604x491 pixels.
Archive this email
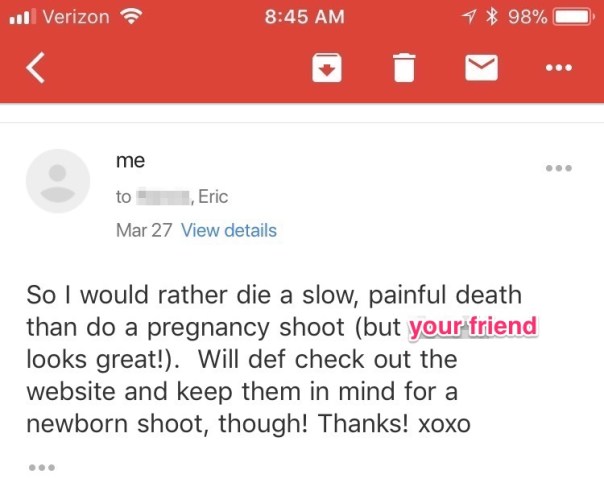[x=328, y=68]
